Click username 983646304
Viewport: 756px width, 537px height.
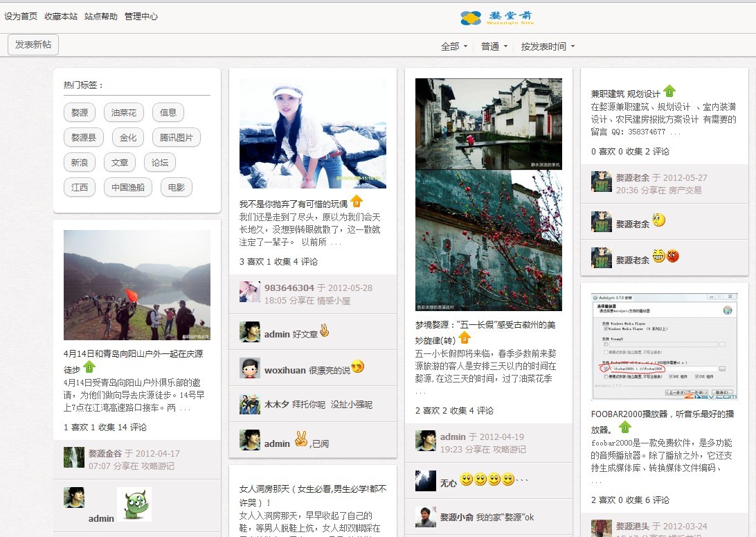(289, 288)
